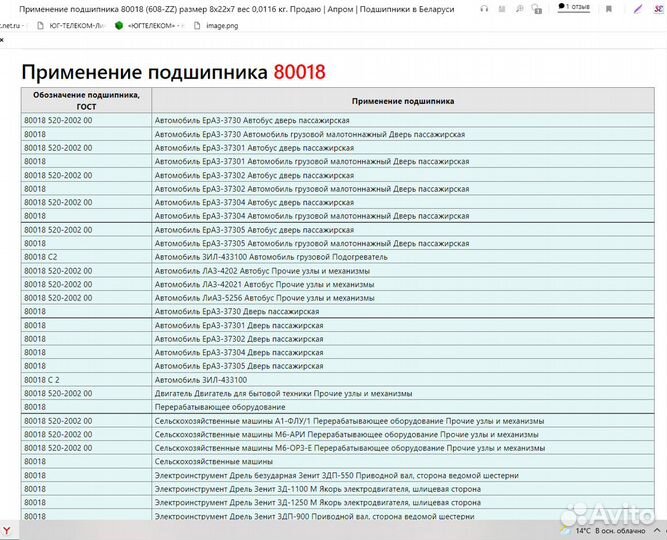Click the page title in the address bar
The height and width of the screenshot is (540, 667).
click(x=237, y=9)
